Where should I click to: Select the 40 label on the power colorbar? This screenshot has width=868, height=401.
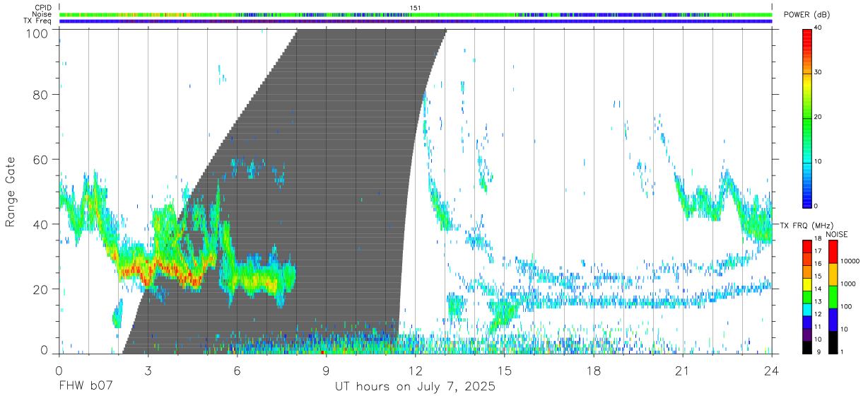819,28
